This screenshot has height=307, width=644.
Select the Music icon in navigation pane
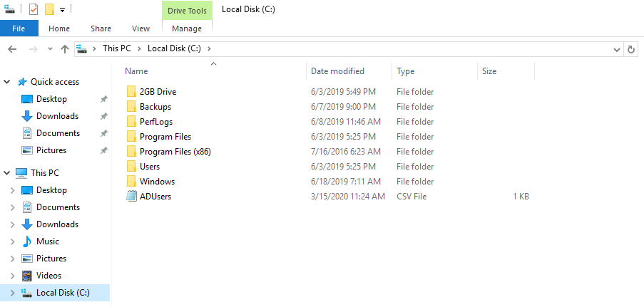point(27,241)
